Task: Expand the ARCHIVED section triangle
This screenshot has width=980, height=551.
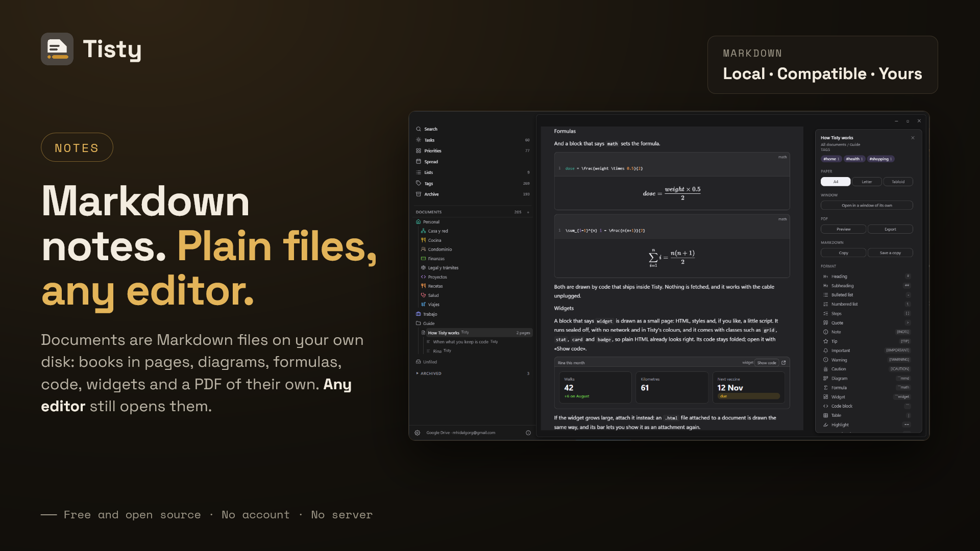Action: click(x=417, y=373)
